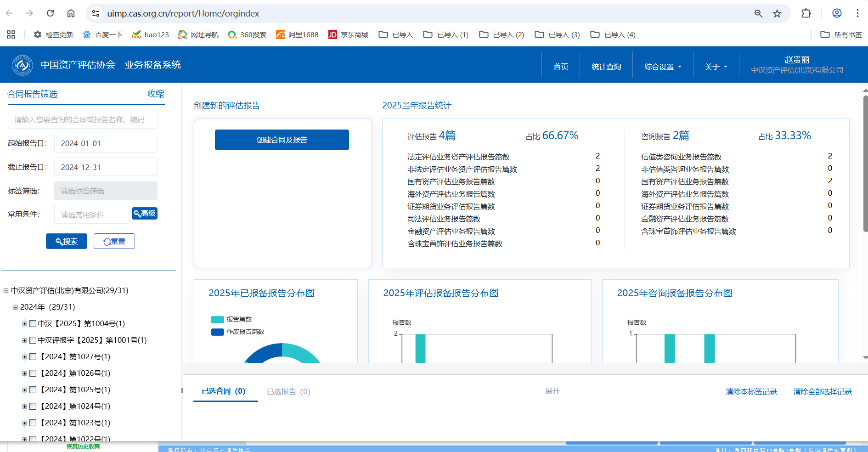Open the browser extensions puzzle icon

click(x=806, y=13)
